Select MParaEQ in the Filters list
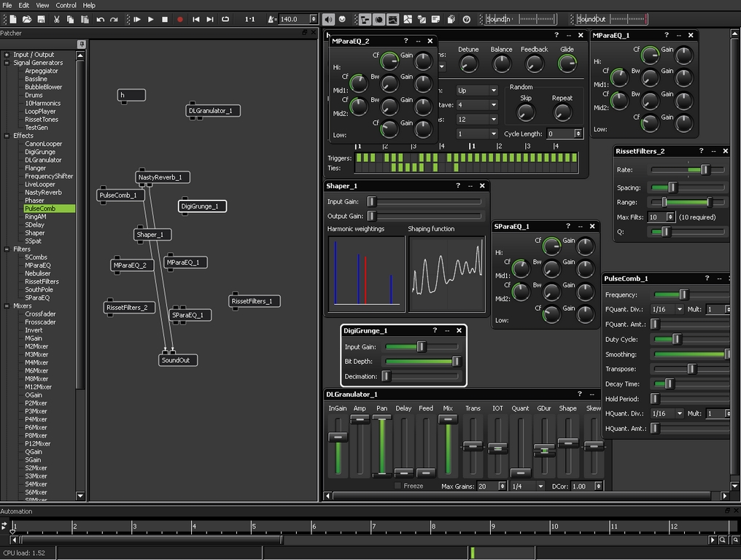The width and height of the screenshot is (741, 560). coord(37,265)
